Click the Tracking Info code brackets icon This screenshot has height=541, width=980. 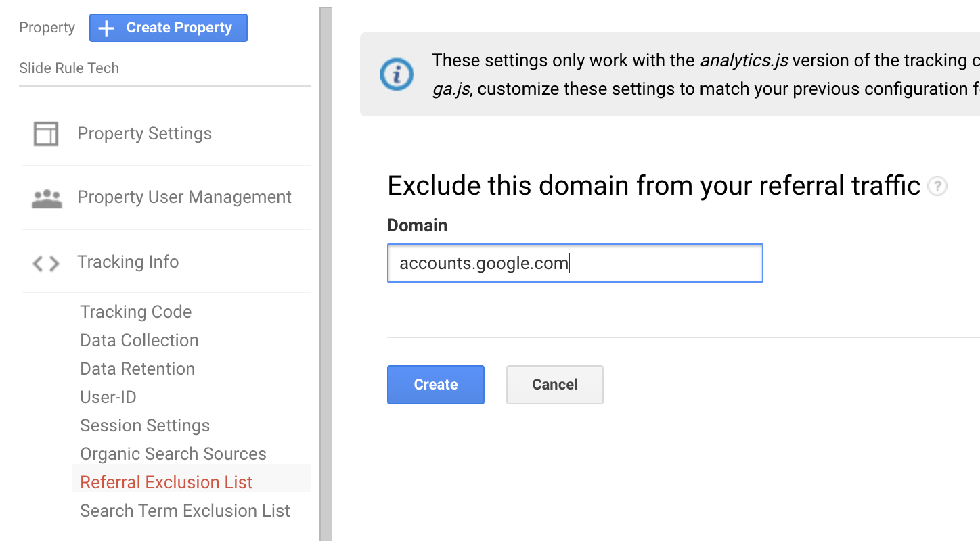click(x=46, y=263)
